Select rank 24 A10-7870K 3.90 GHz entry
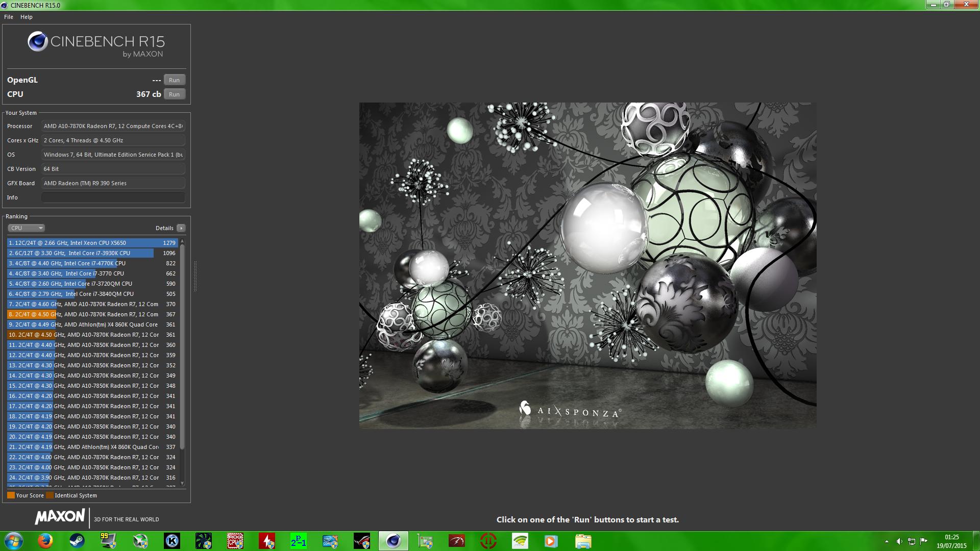Image resolution: width=980 pixels, height=551 pixels. click(x=92, y=478)
